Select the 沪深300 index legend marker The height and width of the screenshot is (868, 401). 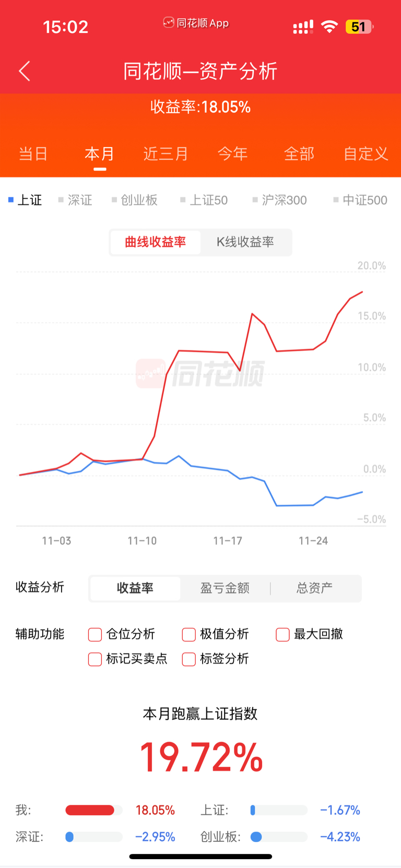[255, 200]
